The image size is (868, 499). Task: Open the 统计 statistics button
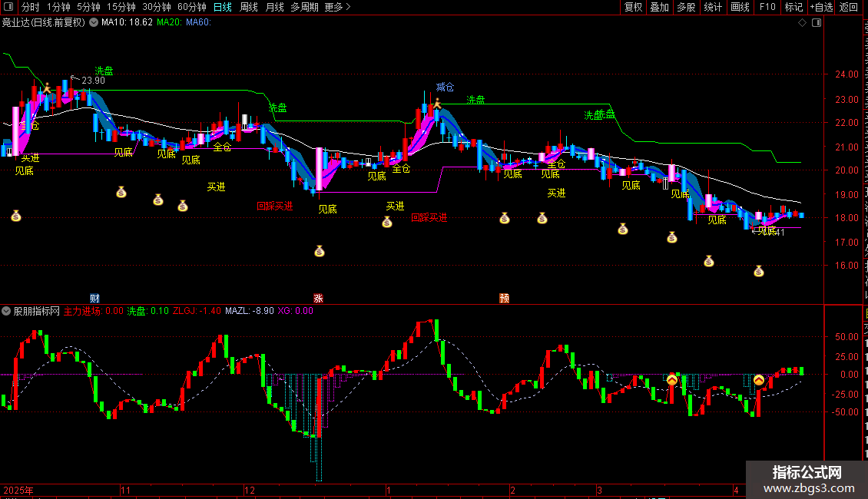point(712,7)
